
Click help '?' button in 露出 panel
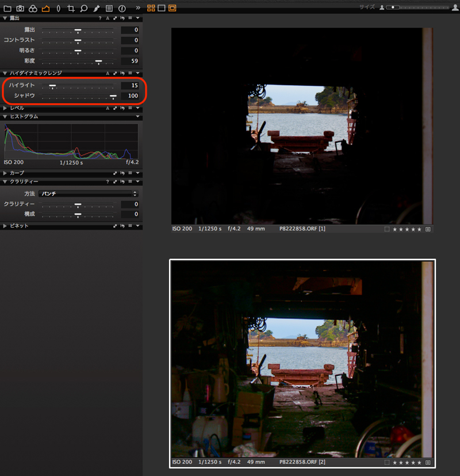[x=100, y=18]
